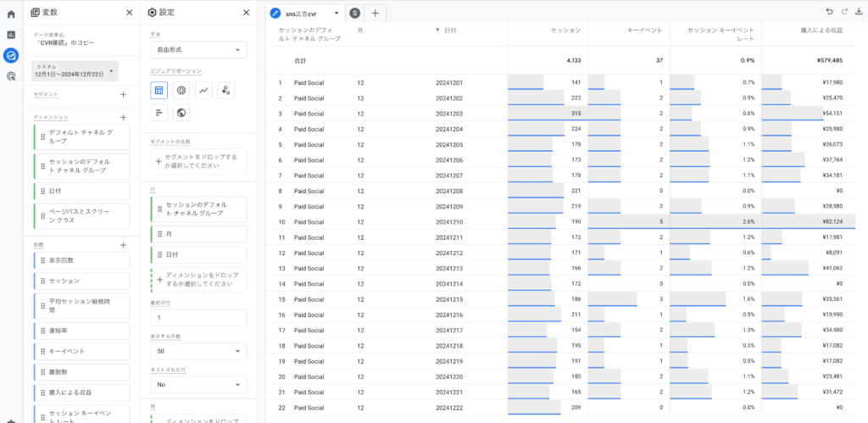Choose the line chart visualization
The image size is (868, 423).
pyautogui.click(x=203, y=91)
